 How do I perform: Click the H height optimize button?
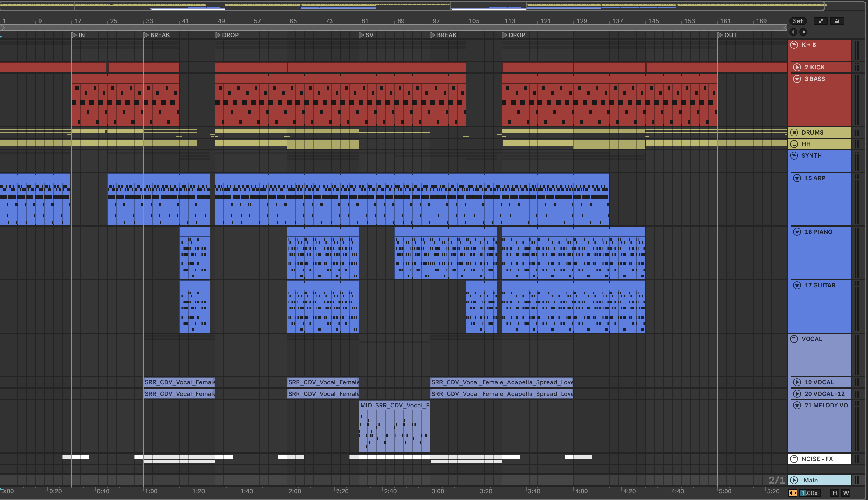pyautogui.click(x=835, y=493)
